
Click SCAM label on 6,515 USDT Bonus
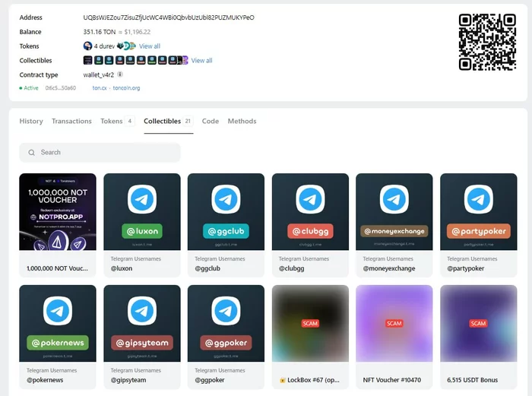478,323
